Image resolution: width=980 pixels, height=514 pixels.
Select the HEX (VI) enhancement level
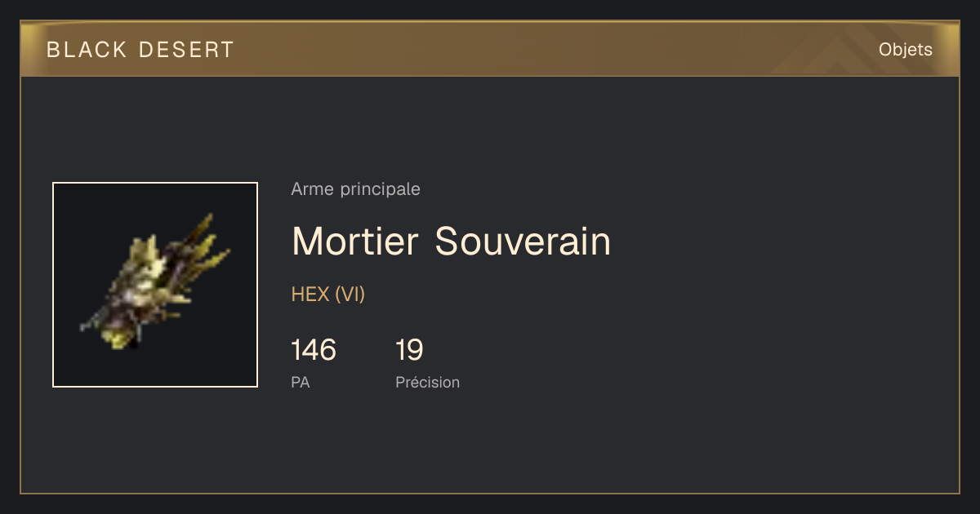[x=327, y=295]
